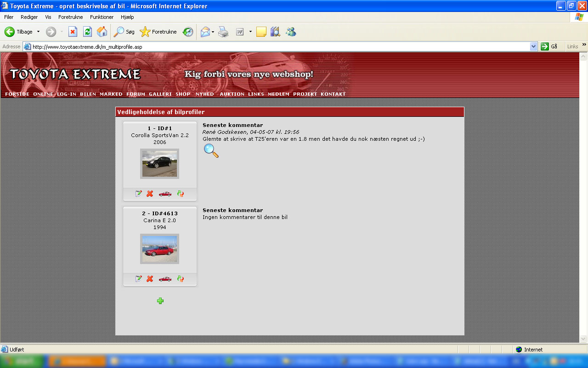
Task: Expand the Links toolbar chevron
Action: click(x=584, y=45)
